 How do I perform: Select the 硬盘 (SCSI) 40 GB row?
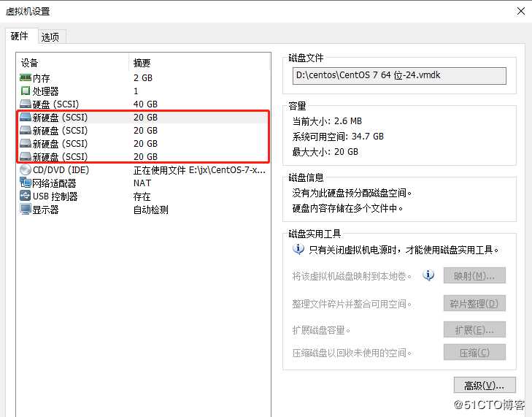tap(143, 104)
